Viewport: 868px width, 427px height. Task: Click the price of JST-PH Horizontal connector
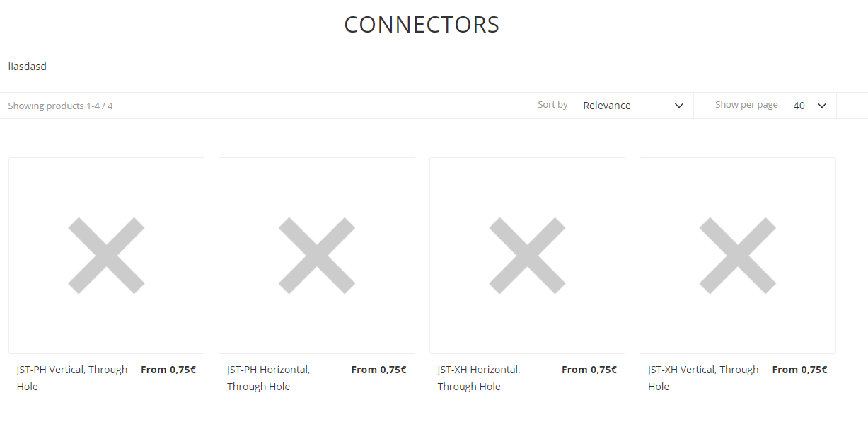[x=378, y=370]
